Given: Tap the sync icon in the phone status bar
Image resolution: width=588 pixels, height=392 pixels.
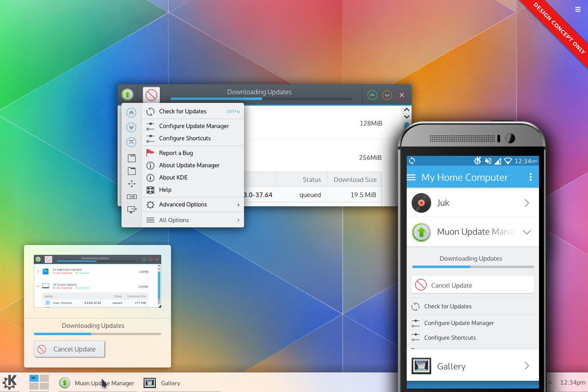Looking at the screenshot, I should (x=412, y=161).
